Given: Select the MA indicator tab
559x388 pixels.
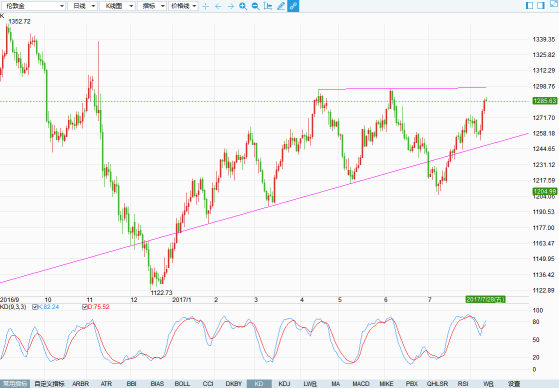Looking at the screenshot, I should coord(335,384).
